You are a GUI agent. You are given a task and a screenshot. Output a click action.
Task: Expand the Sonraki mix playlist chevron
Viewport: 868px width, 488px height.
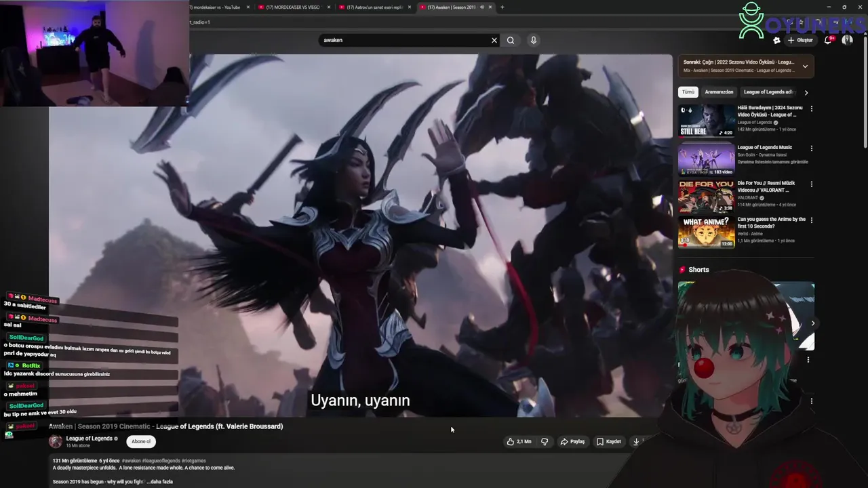click(x=805, y=66)
